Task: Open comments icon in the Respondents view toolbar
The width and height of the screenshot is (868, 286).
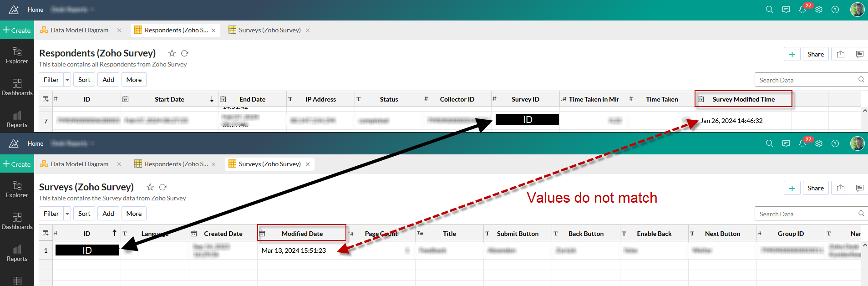Action: tap(859, 54)
